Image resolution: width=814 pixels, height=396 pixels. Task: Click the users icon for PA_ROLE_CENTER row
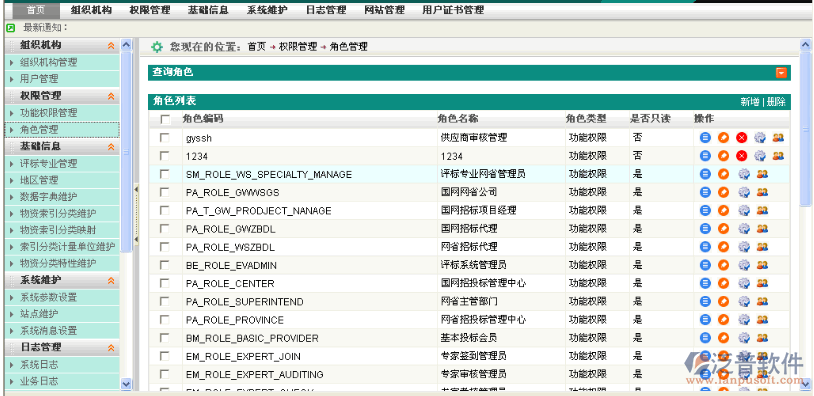click(x=762, y=283)
